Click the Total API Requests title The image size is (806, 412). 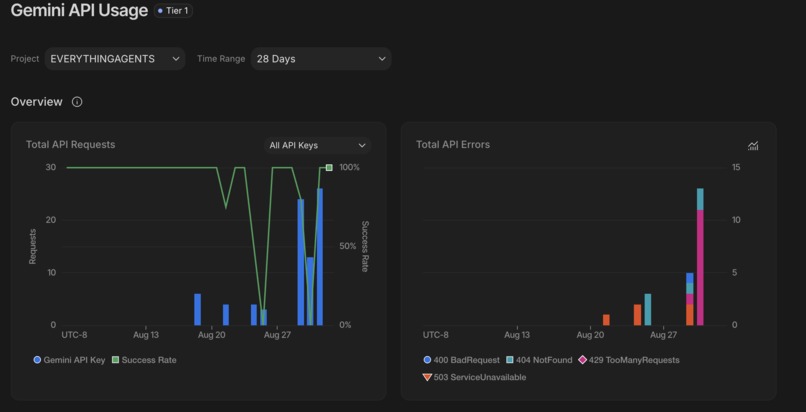[70, 145]
